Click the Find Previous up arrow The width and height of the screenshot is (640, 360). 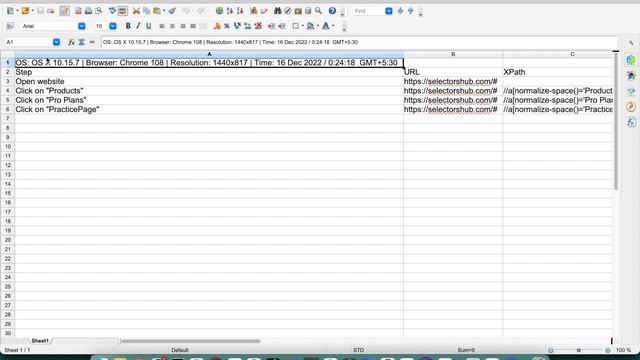411,11
